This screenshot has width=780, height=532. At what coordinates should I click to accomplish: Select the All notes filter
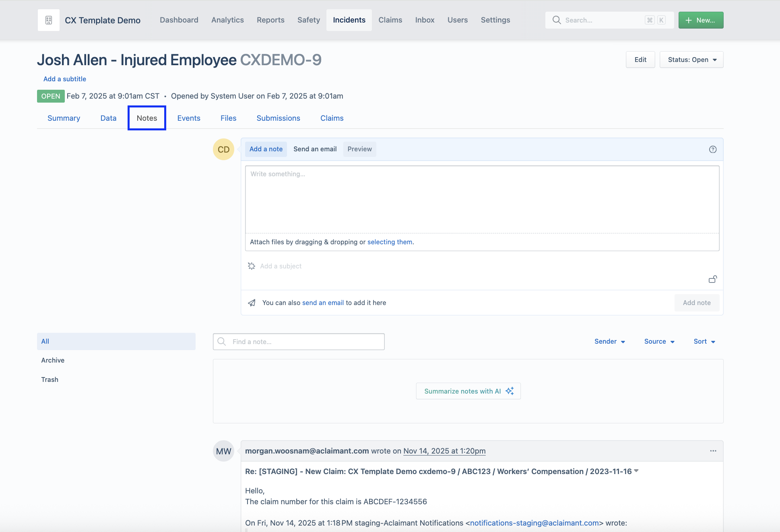click(116, 341)
